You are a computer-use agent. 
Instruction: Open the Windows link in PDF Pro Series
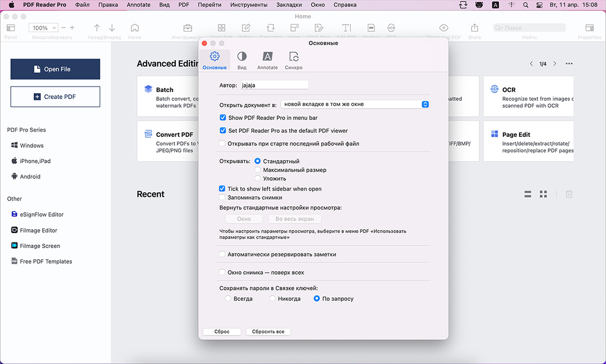tap(27, 145)
